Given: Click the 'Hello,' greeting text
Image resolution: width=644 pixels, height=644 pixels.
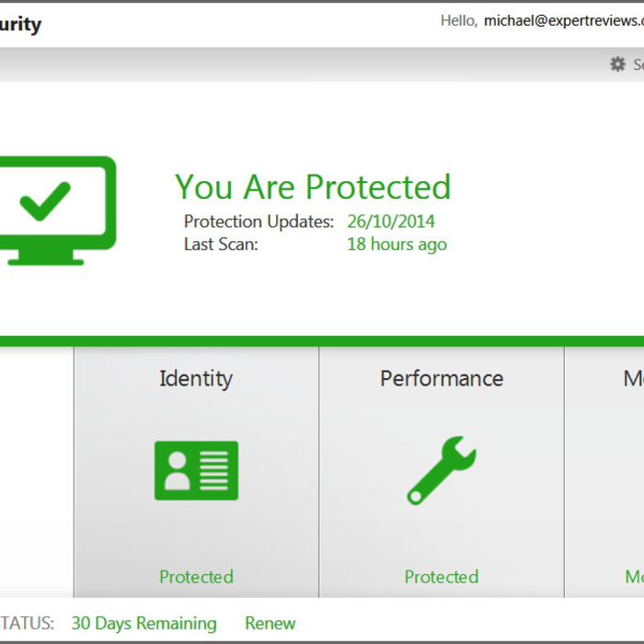Looking at the screenshot, I should 459,21.
